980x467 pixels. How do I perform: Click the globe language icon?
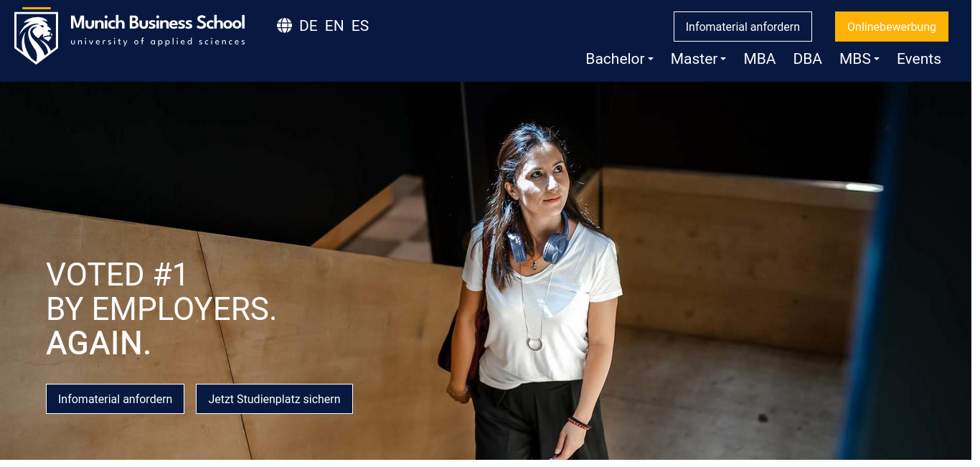point(284,26)
